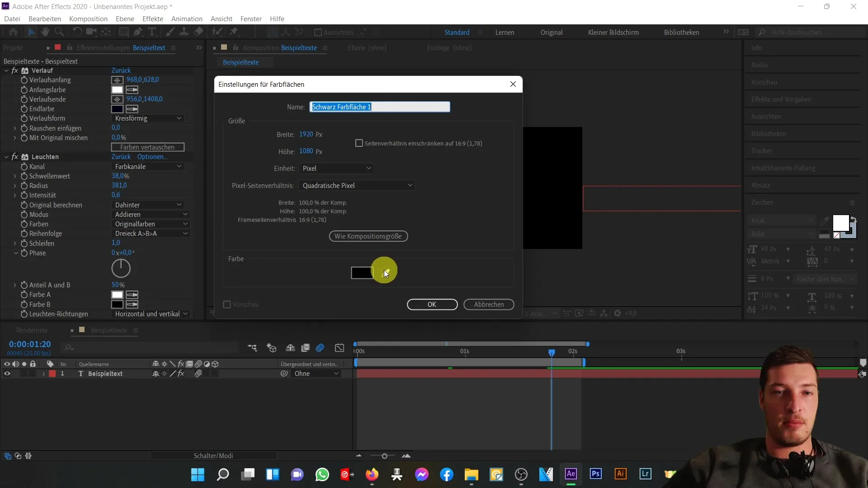Select the Beispieltexte composition tab

point(241,61)
